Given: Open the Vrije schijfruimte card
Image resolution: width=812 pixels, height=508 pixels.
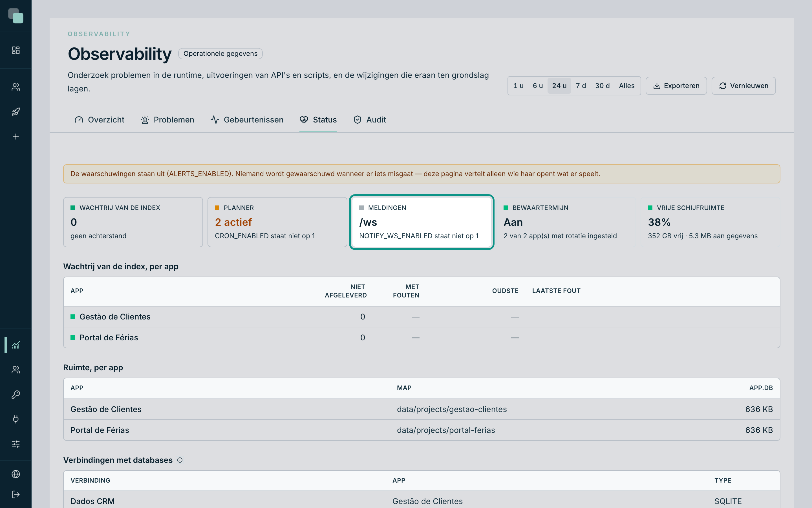Looking at the screenshot, I should [x=710, y=222].
